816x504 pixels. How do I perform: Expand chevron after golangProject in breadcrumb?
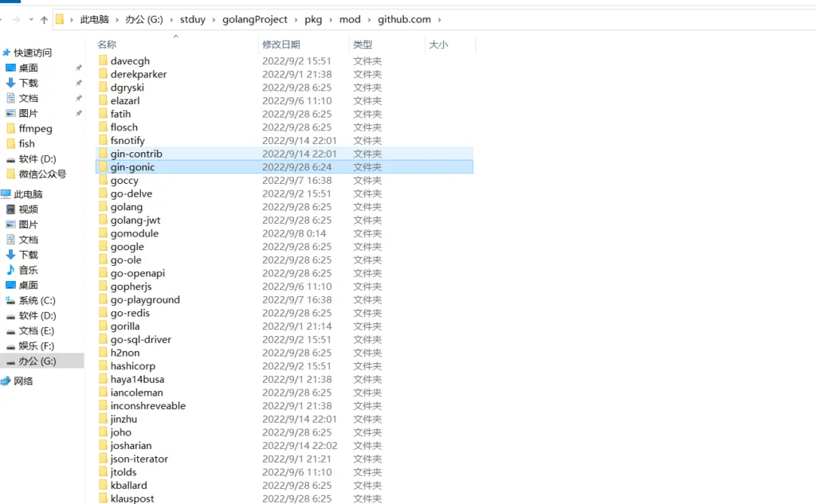(296, 20)
